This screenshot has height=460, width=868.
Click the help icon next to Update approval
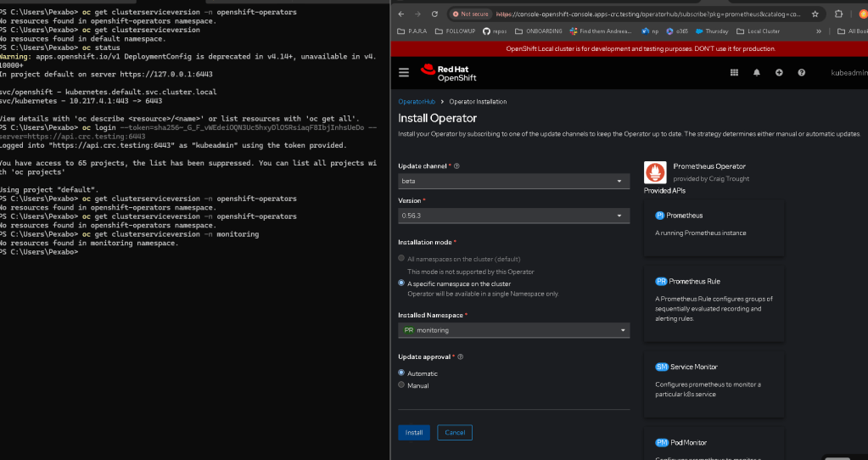[x=461, y=357]
